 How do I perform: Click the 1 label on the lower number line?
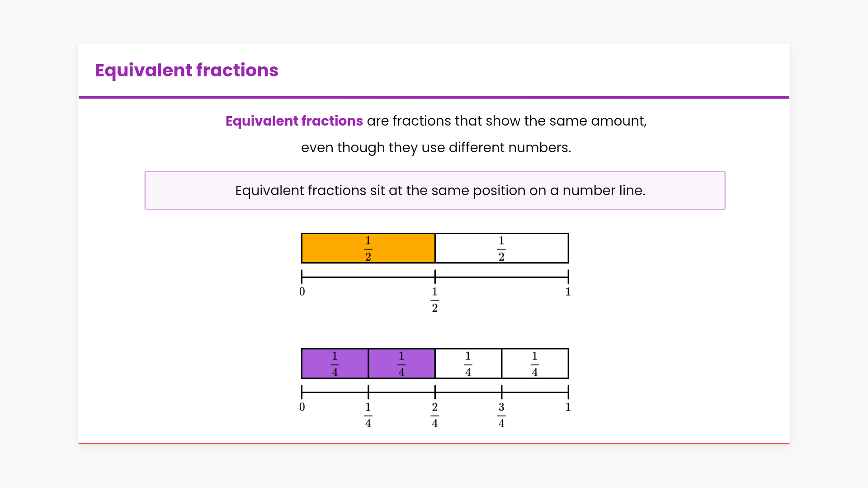(x=568, y=407)
